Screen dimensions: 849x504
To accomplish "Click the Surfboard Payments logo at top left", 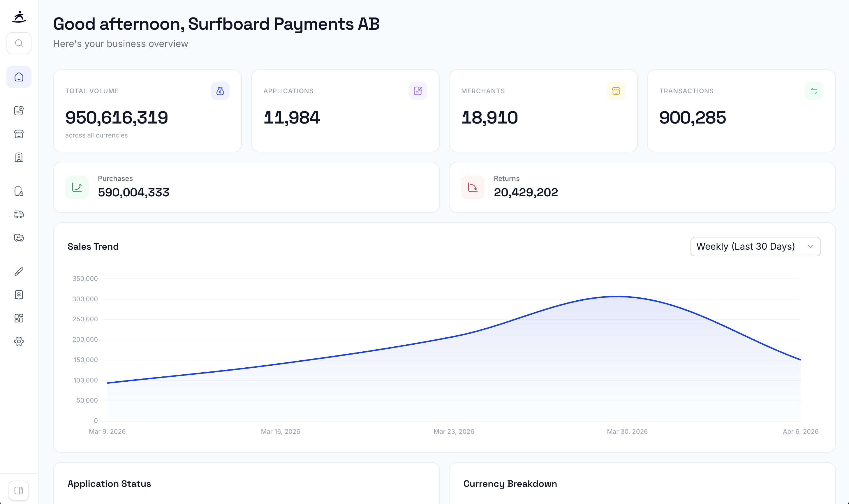I will pos(19,17).
